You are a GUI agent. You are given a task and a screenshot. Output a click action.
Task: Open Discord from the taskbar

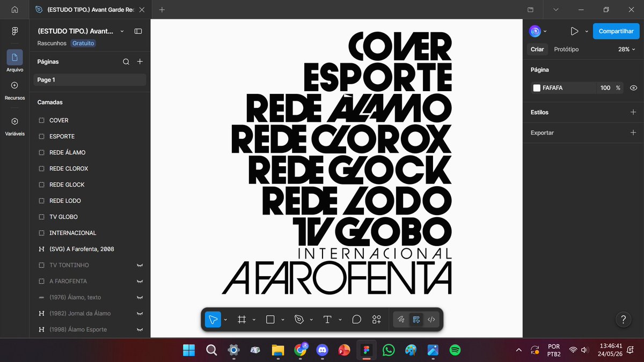(x=322, y=350)
